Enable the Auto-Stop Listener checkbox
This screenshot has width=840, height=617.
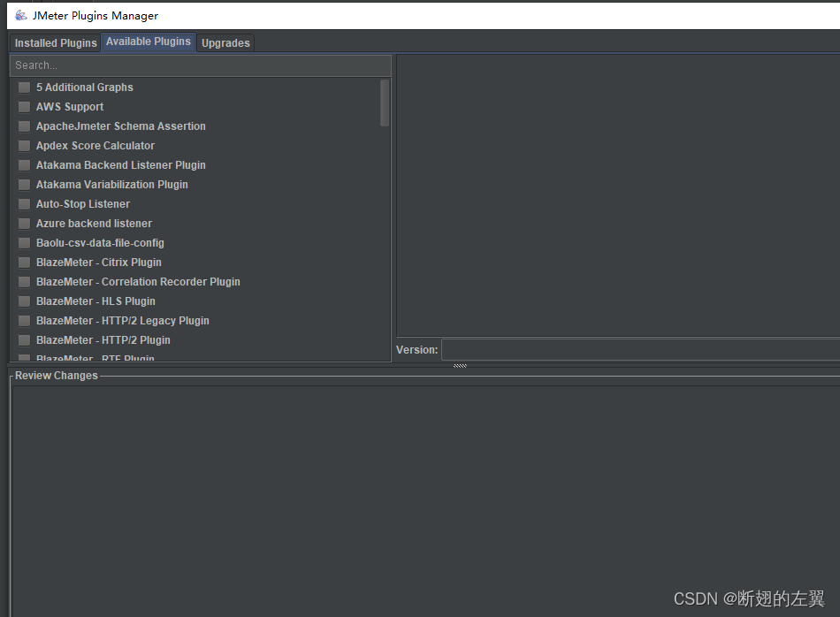24,204
